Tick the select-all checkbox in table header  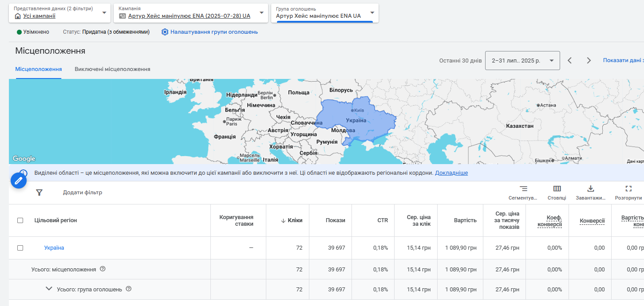tap(20, 220)
